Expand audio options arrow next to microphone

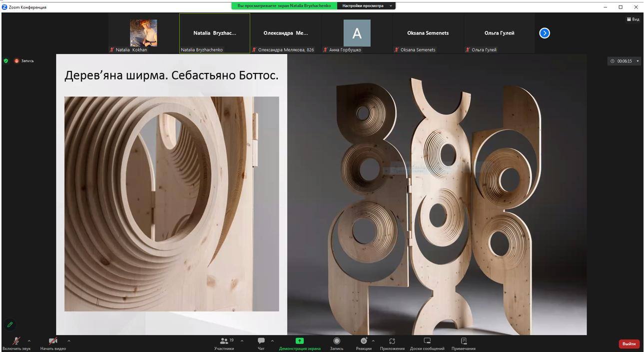coord(29,341)
